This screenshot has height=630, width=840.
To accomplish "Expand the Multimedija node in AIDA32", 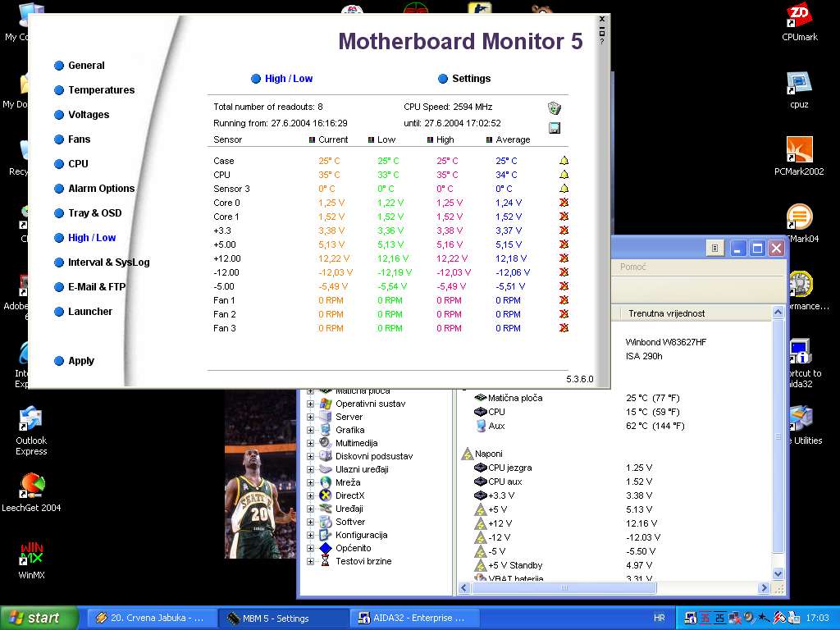I will tap(310, 443).
